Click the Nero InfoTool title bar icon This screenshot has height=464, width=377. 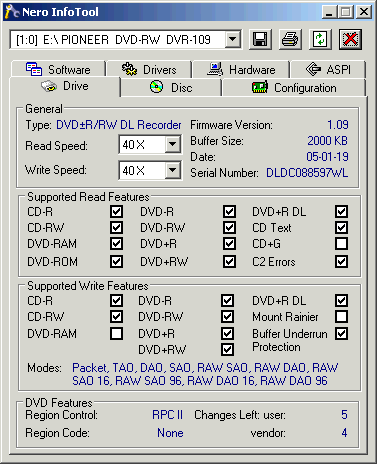tap(12, 12)
